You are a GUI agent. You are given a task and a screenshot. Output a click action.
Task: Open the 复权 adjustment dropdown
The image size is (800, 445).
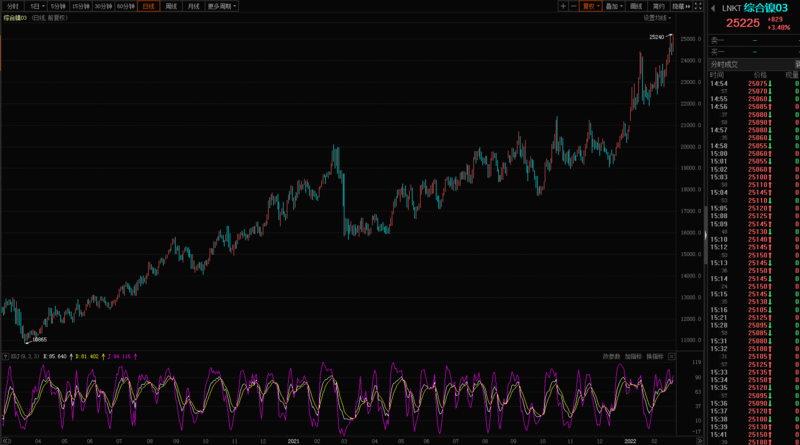(x=591, y=6)
